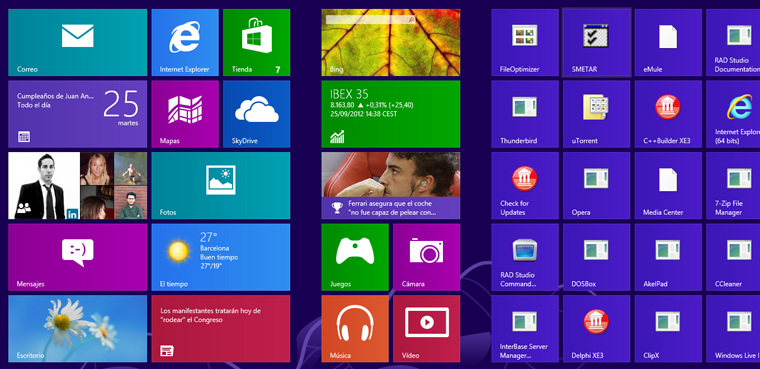Viewport: 760px width, 369px height.
Task: Open the Música tile
Action: (x=355, y=329)
